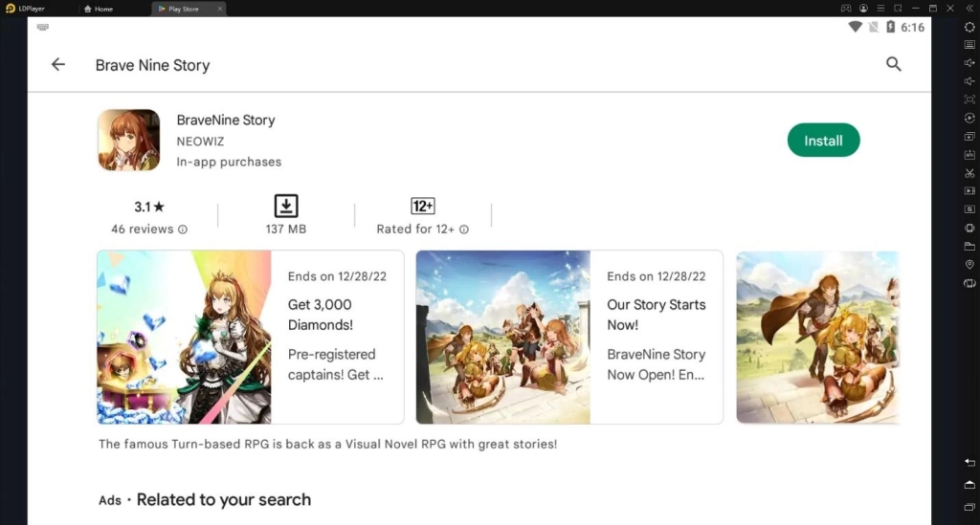Screen dimensions: 980x525
Task: Open the operation recorder sidebar icon
Action: pyautogui.click(x=969, y=118)
